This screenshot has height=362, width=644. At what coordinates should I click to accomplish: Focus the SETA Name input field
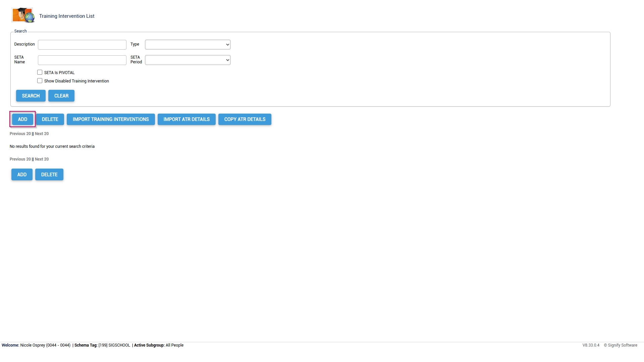point(82,60)
